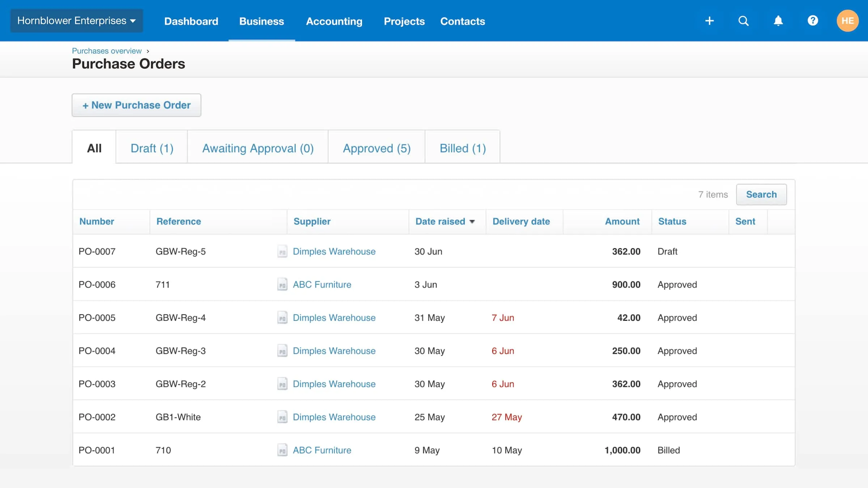The height and width of the screenshot is (488, 868).
Task: Click the search magnifier icon
Action: click(743, 21)
